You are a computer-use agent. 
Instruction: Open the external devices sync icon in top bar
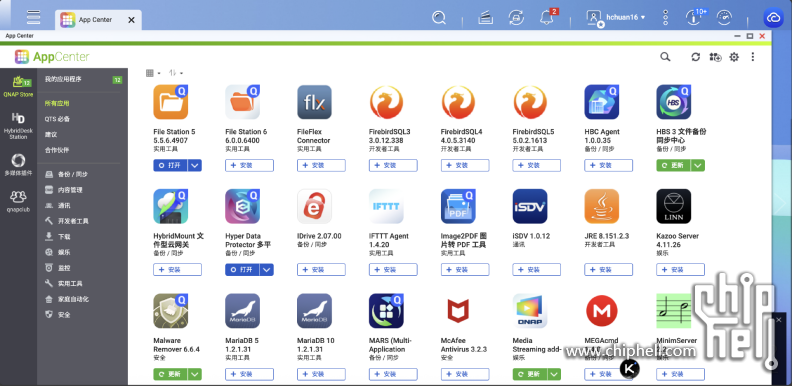click(516, 18)
